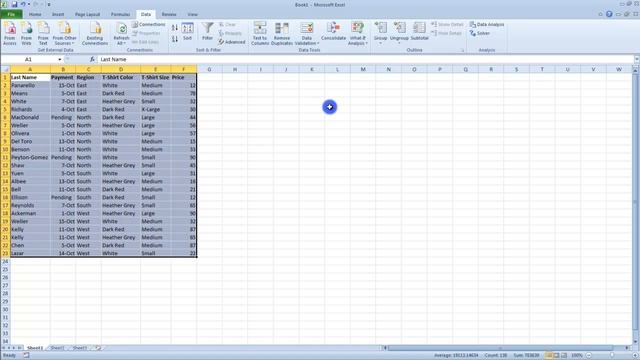The image size is (640, 360).
Task: Open workbook Connections
Action: 149,24
